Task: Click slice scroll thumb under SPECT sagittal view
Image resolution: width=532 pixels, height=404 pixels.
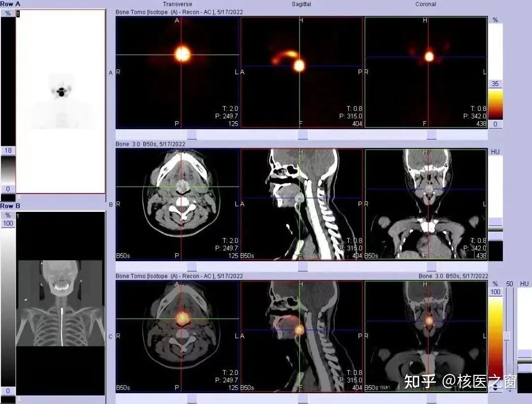Action: [302, 135]
